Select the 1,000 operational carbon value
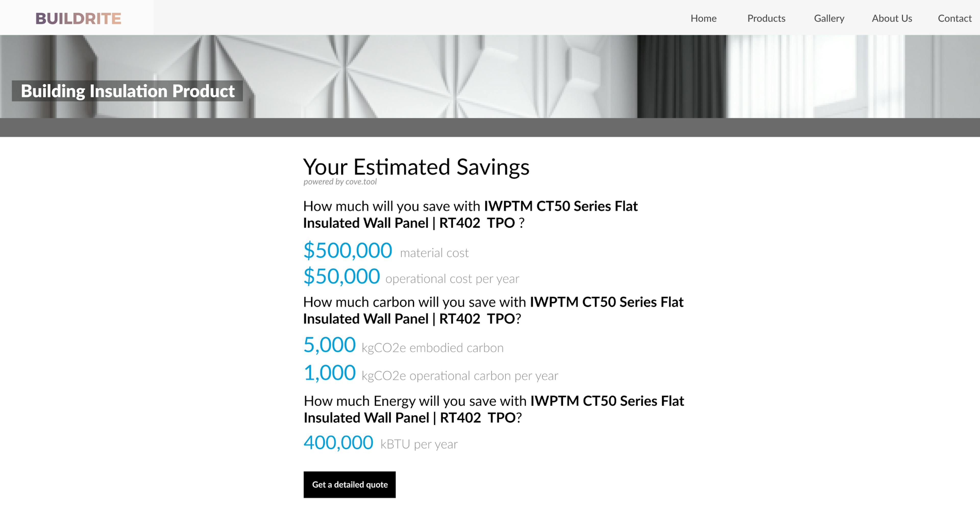The image size is (980, 528). tap(329, 373)
